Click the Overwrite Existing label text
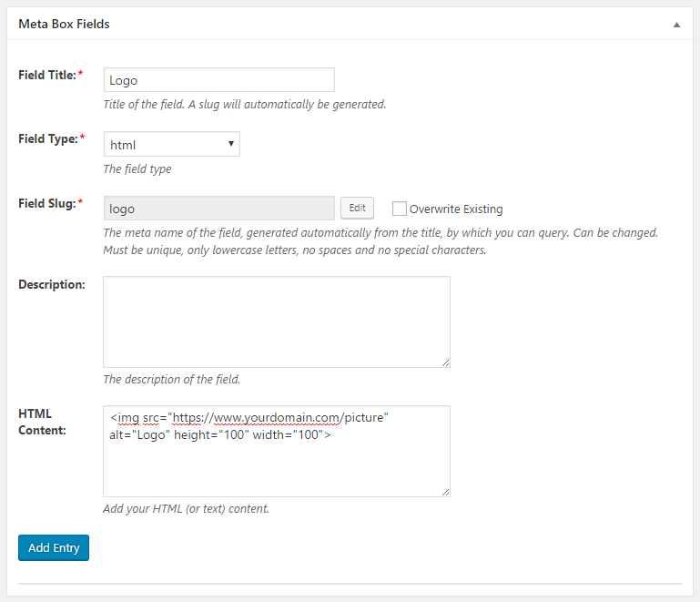 tap(456, 209)
